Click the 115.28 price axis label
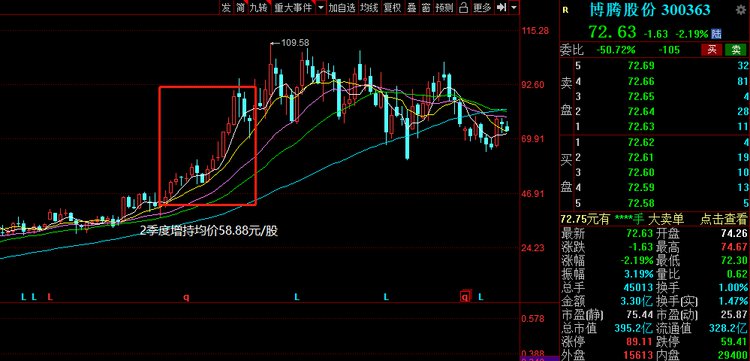Image resolution: width=750 pixels, height=361 pixels. tap(536, 31)
